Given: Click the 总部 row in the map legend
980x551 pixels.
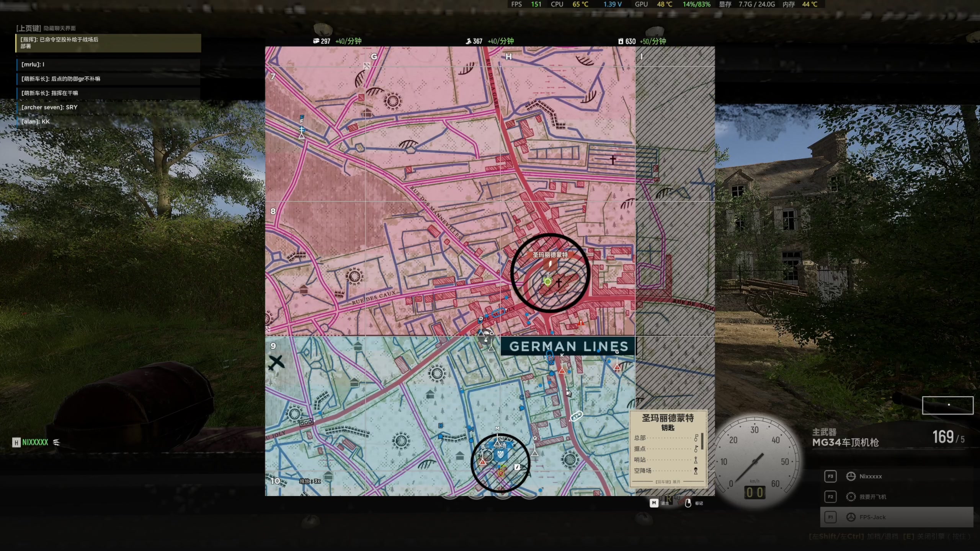Looking at the screenshot, I should pos(666,438).
